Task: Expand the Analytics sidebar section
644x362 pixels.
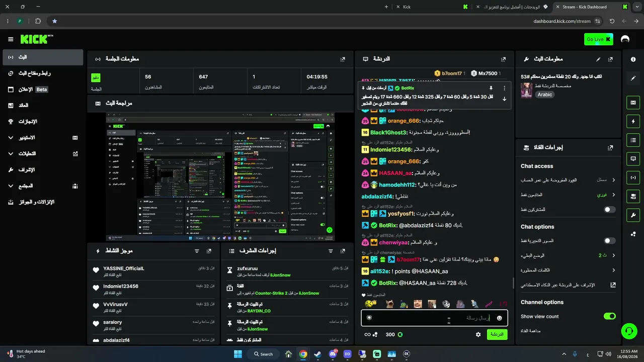Action: click(x=43, y=153)
